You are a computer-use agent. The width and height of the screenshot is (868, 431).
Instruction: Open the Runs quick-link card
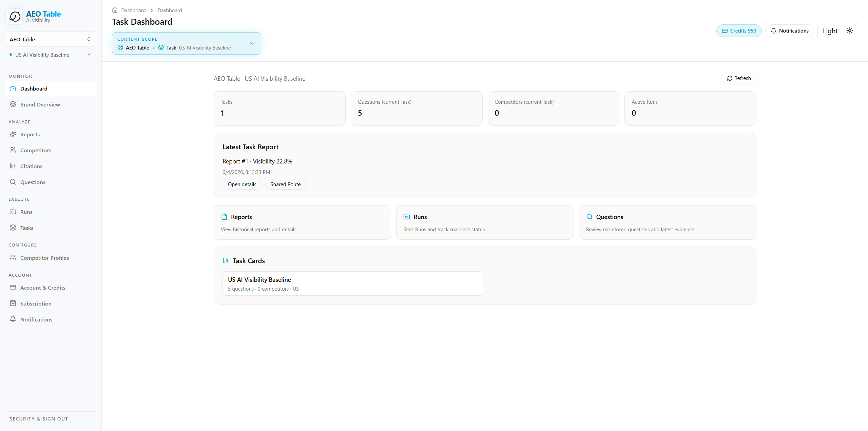coord(485,222)
